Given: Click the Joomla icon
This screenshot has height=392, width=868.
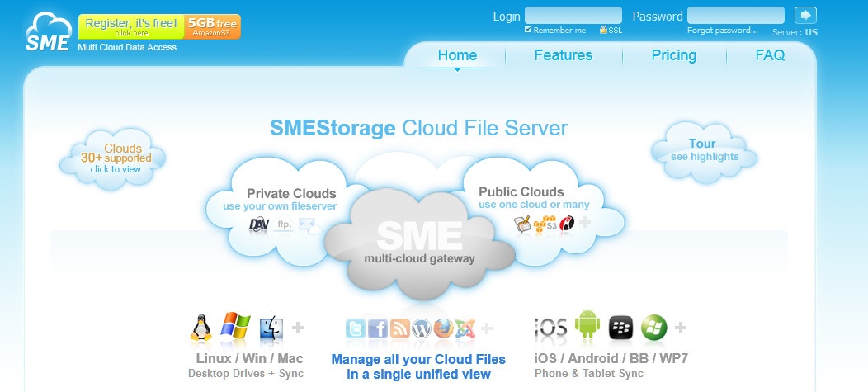Looking at the screenshot, I should pyautogui.click(x=465, y=328).
